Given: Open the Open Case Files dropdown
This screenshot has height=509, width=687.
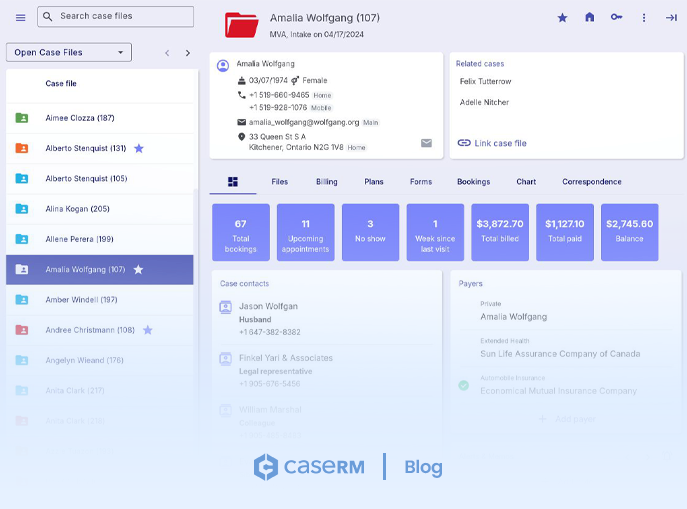Looking at the screenshot, I should (69, 52).
